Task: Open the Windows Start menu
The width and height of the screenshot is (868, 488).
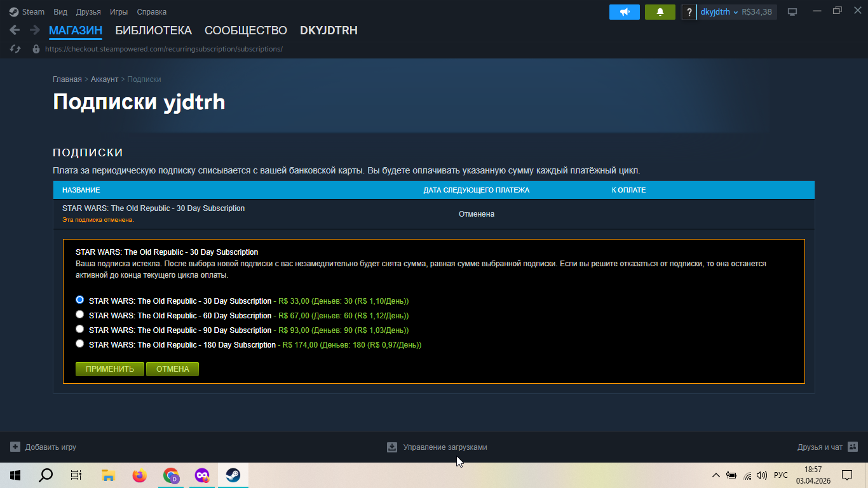Action: [15, 475]
